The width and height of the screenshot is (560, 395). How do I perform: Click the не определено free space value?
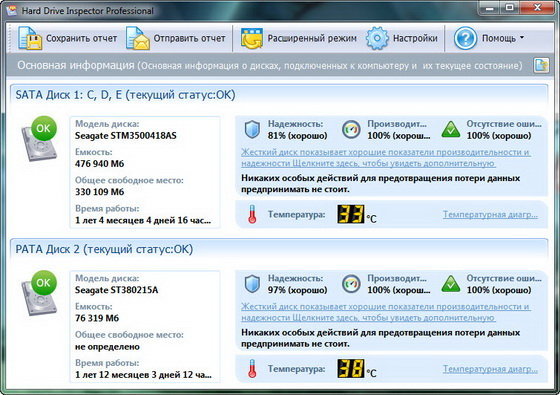click(107, 347)
